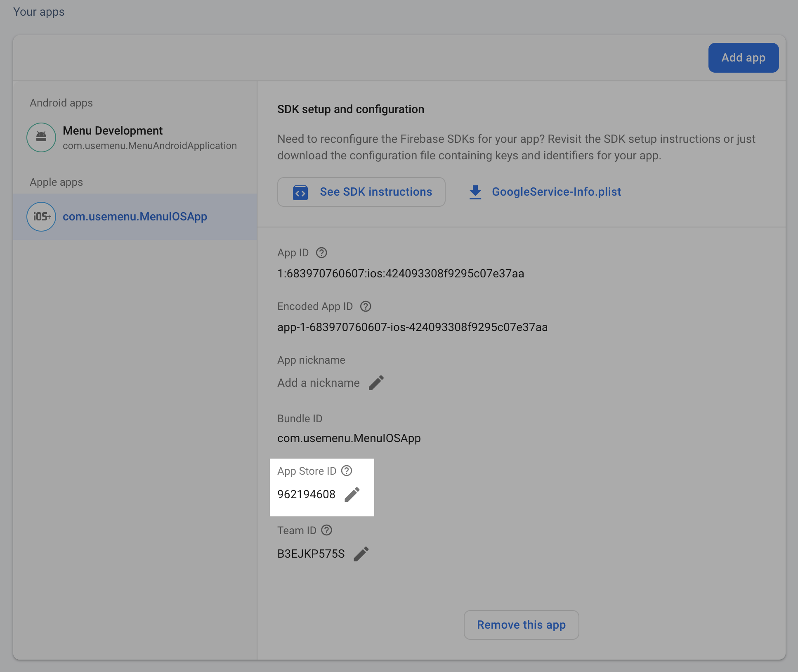
Task: Click the GoogleService-Info.plist download icon
Action: 475,192
